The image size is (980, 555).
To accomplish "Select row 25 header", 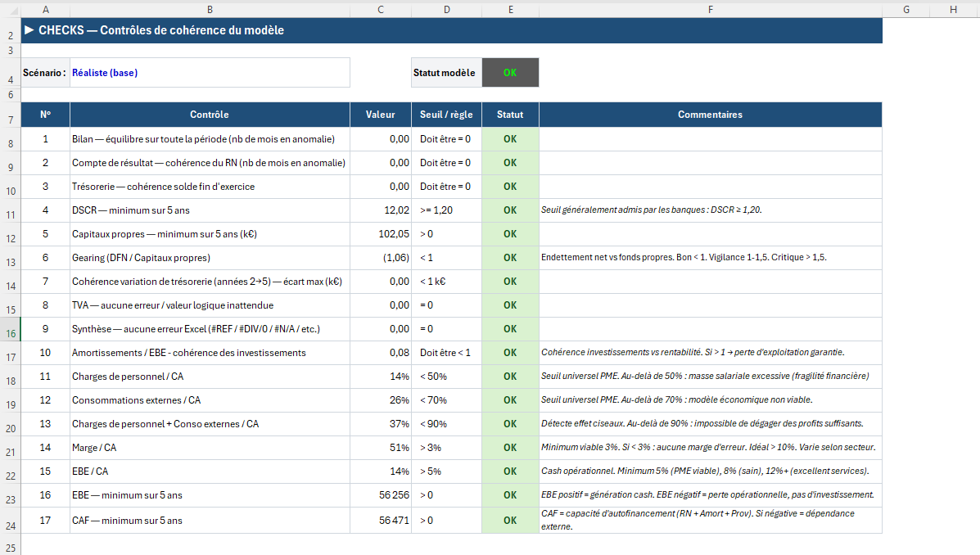I will [x=10, y=547].
